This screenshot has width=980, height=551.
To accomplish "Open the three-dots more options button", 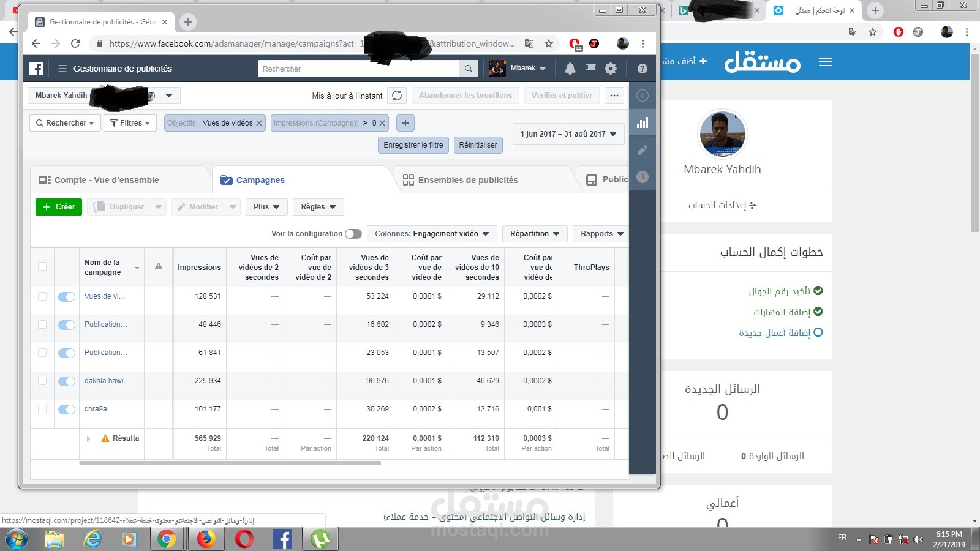I will pyautogui.click(x=614, y=96).
